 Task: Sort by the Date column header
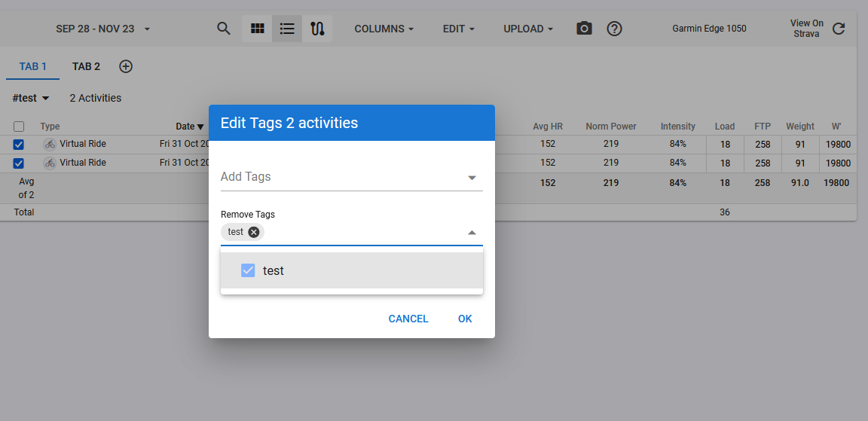[x=190, y=127]
